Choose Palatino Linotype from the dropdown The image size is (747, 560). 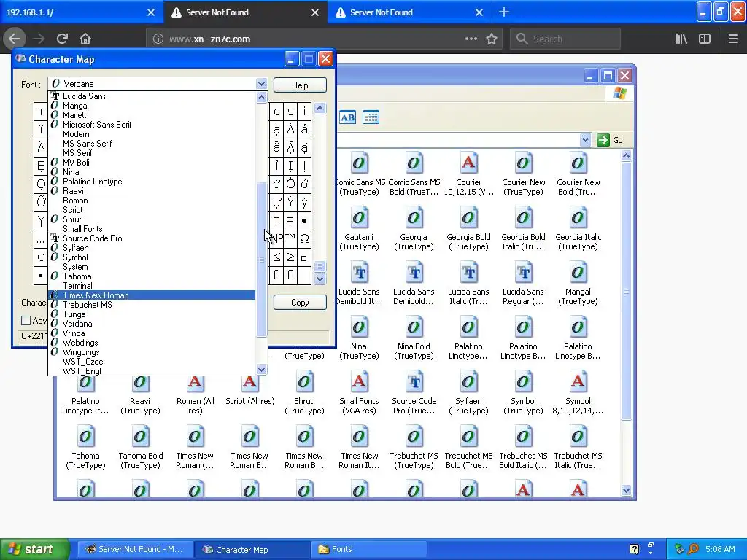[152, 182]
